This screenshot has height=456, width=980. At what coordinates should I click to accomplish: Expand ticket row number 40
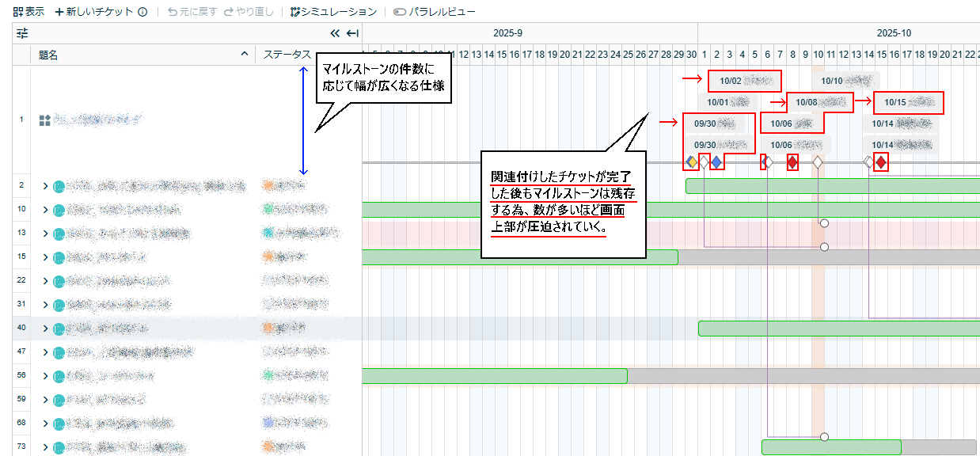(45, 329)
